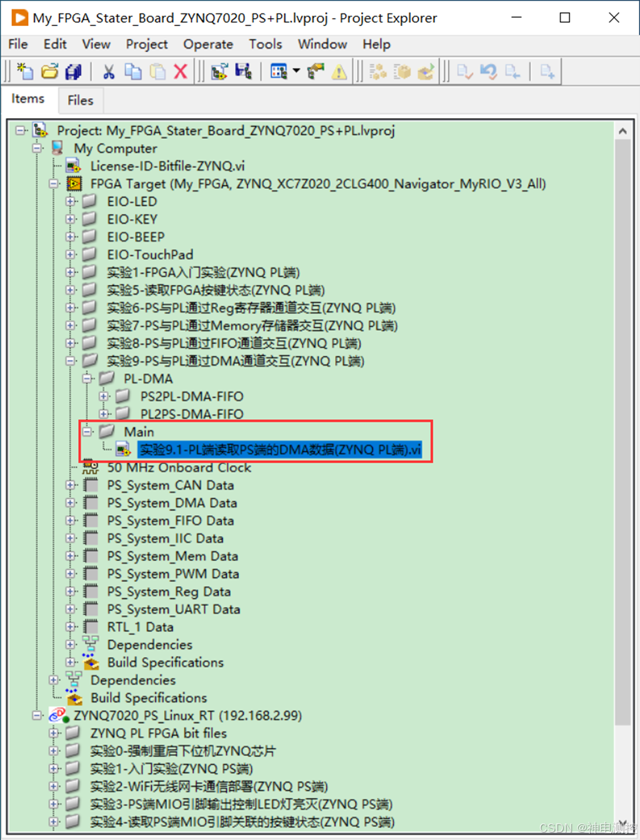Click the Save All toolbar icon

pos(73,71)
